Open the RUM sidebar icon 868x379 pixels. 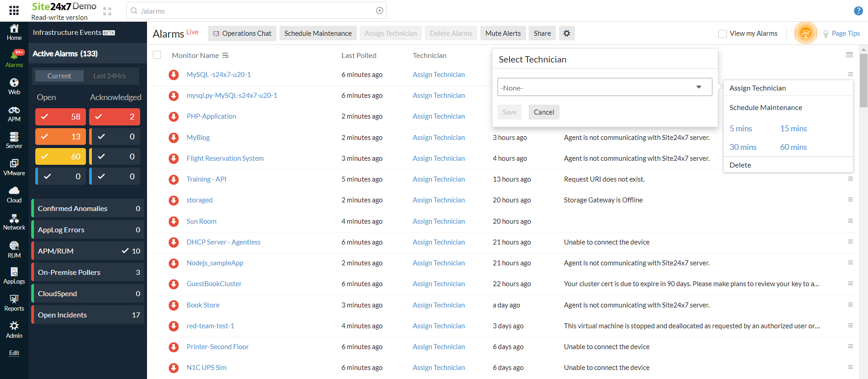(x=14, y=249)
